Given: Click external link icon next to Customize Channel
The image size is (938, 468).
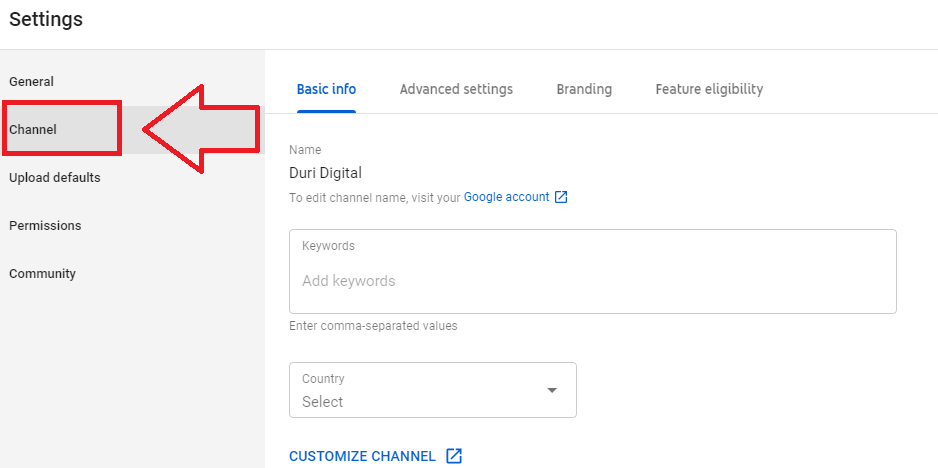Looking at the screenshot, I should 454,456.
